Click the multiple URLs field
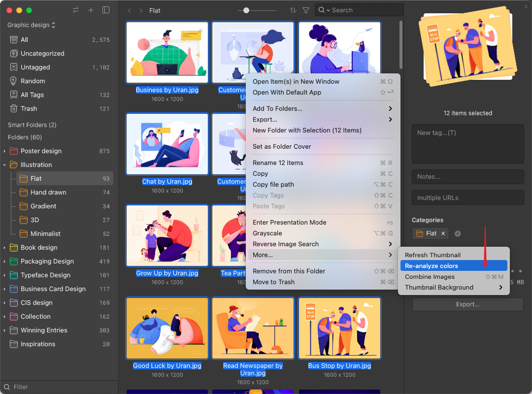This screenshot has height=394, width=532. click(467, 198)
